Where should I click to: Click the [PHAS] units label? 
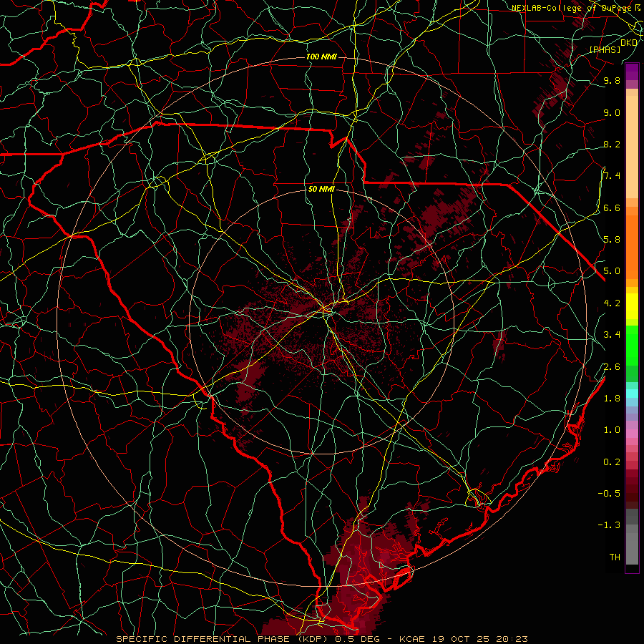[605, 49]
